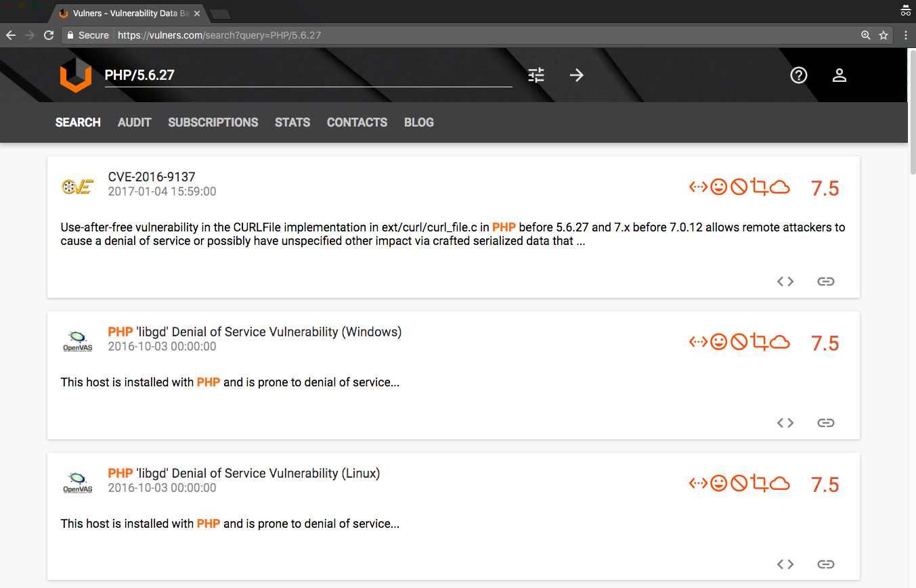
Task: Open Chrome three-dot menu
Action: click(906, 35)
